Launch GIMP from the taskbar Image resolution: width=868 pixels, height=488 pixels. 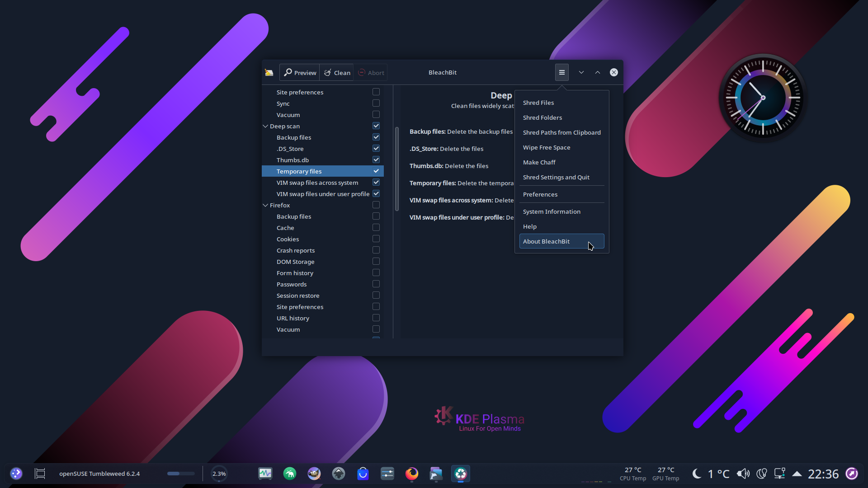314,474
